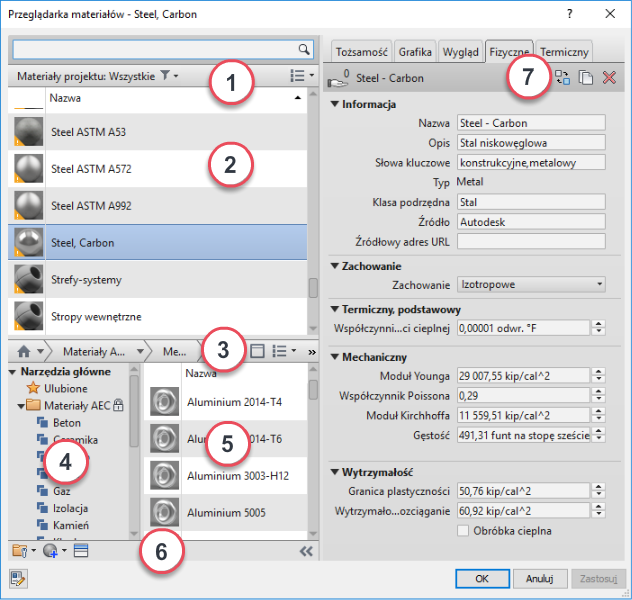Collapse Narzędzia główne tree node
The width and height of the screenshot is (632, 600).
pyautogui.click(x=12, y=372)
